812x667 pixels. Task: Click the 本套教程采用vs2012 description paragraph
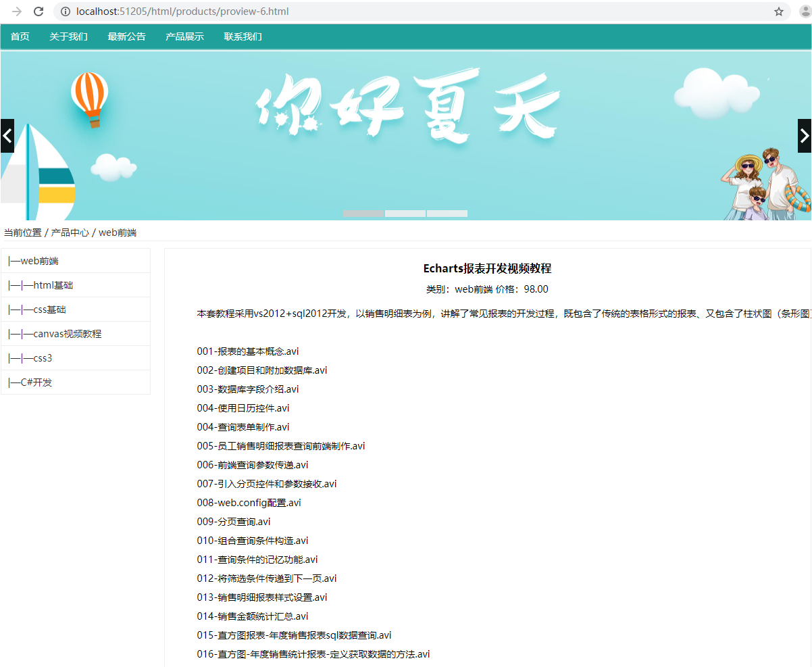503,314
